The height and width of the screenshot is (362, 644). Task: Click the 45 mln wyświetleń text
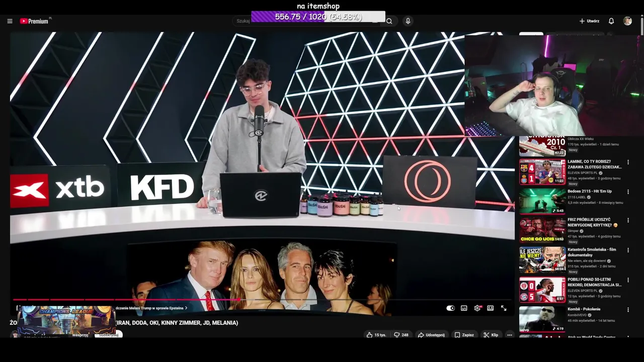click(x=581, y=321)
